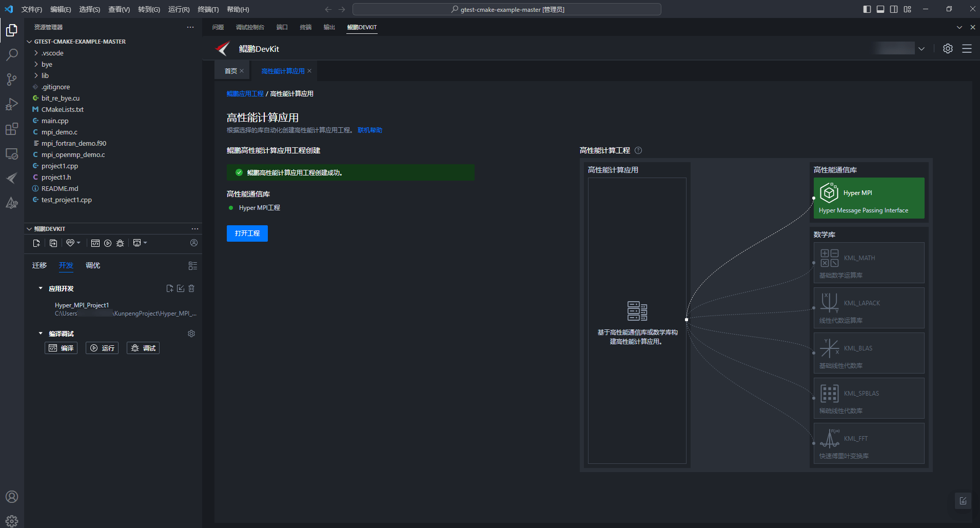Switch to the 问题 panel tab
Image resolution: width=980 pixels, height=528 pixels.
click(218, 27)
